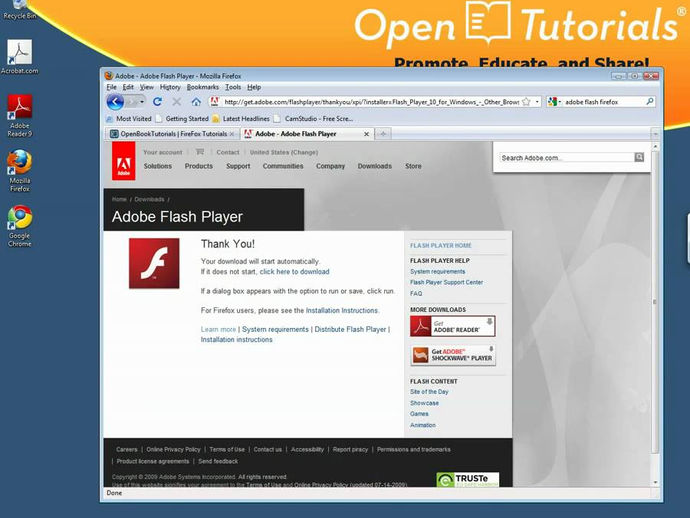Select the Recycle Bin desktop icon

19,10
